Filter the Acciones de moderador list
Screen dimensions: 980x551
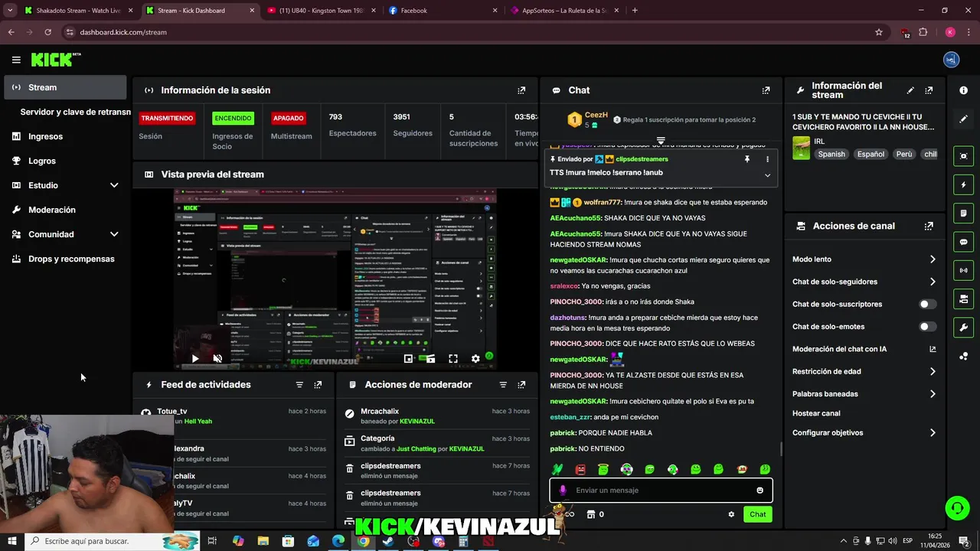(503, 385)
